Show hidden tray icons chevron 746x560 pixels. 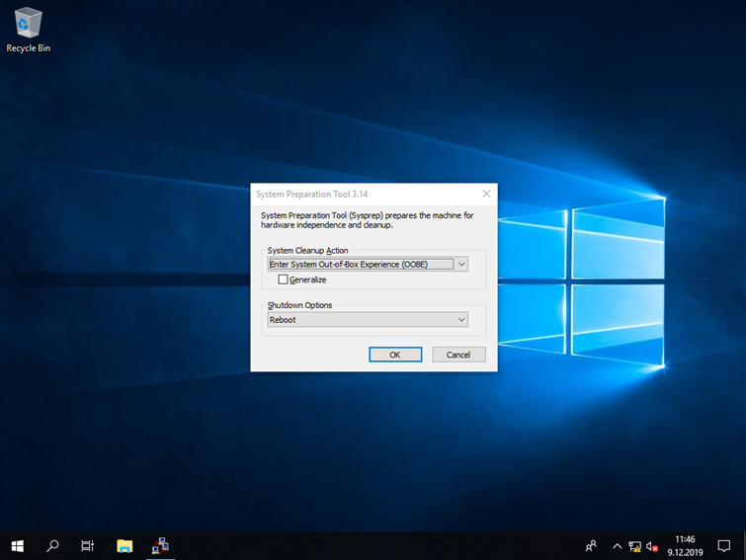[x=618, y=546]
